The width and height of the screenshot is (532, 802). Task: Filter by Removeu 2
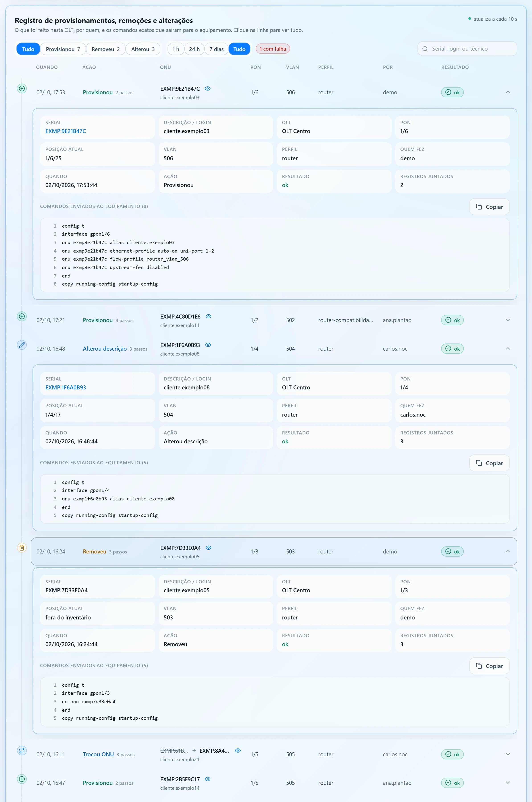(106, 49)
